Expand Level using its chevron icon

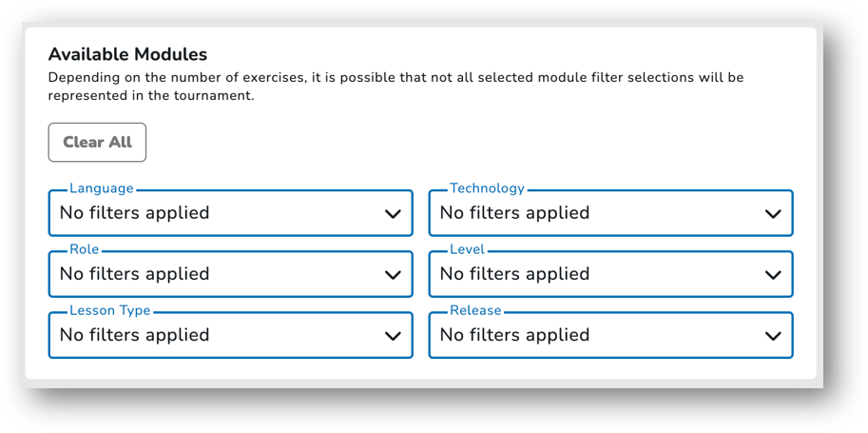click(x=773, y=275)
